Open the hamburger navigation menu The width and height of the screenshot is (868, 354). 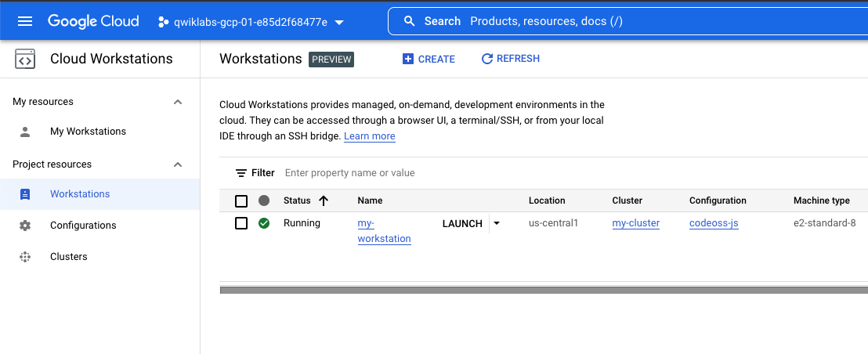(25, 21)
